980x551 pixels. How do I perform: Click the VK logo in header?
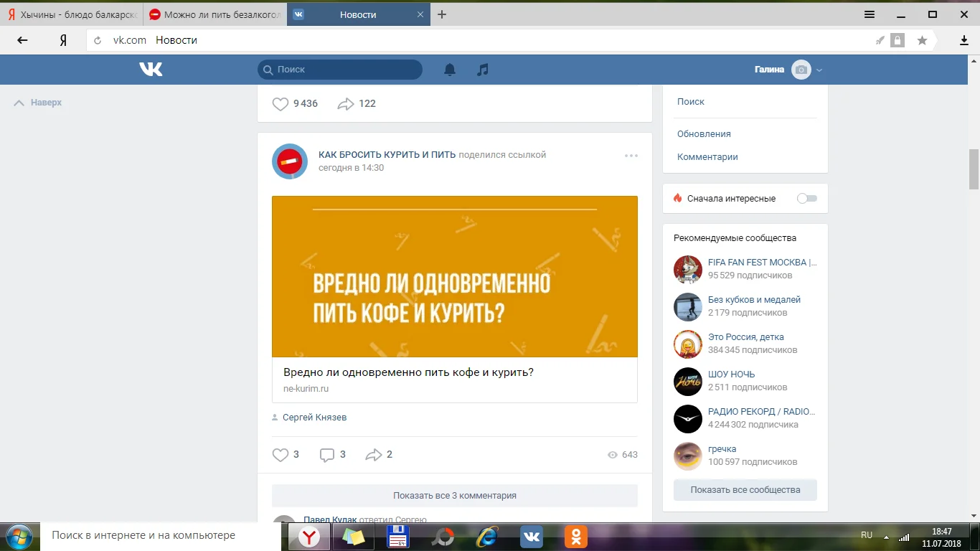151,70
